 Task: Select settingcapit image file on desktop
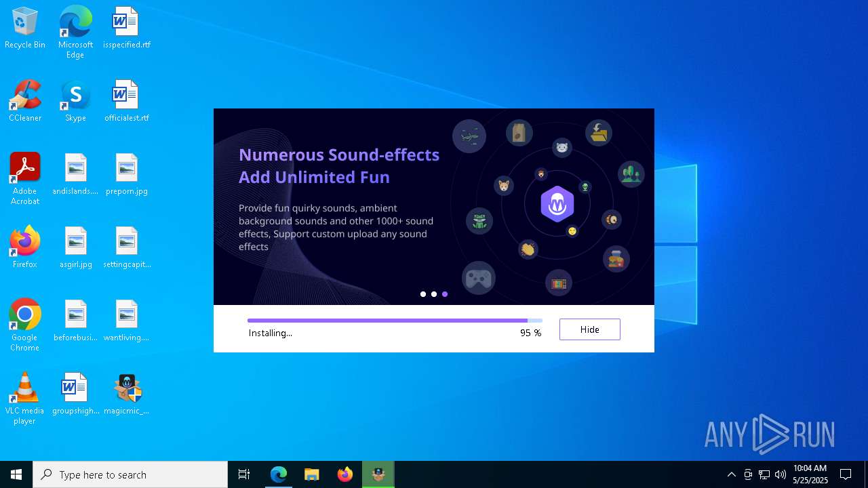coord(127,248)
